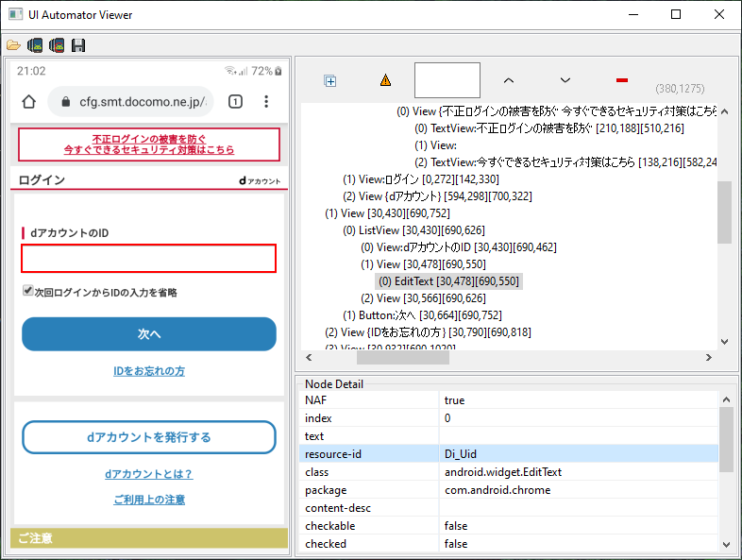
Task: Go to next search result with the down arrow
Action: pyautogui.click(x=565, y=80)
